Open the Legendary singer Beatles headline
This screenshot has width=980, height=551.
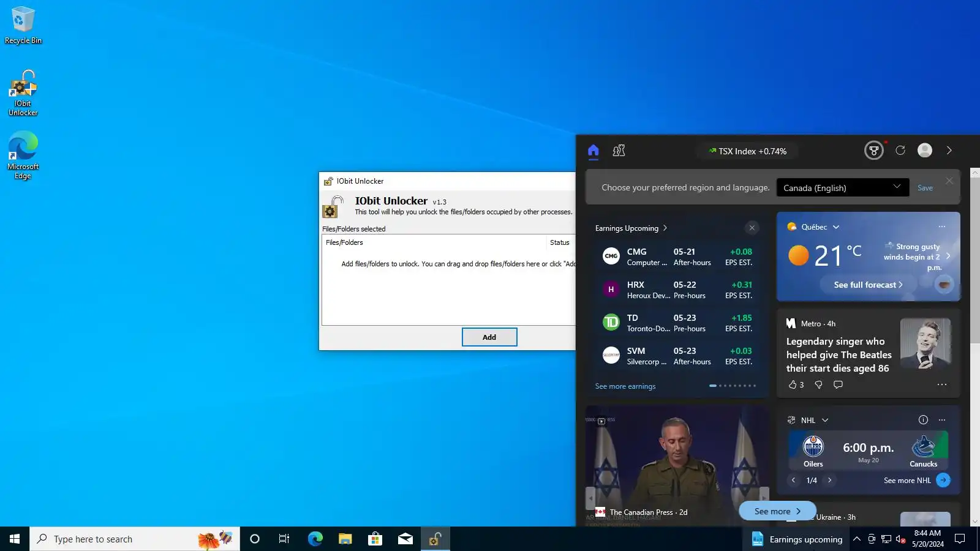838,355
